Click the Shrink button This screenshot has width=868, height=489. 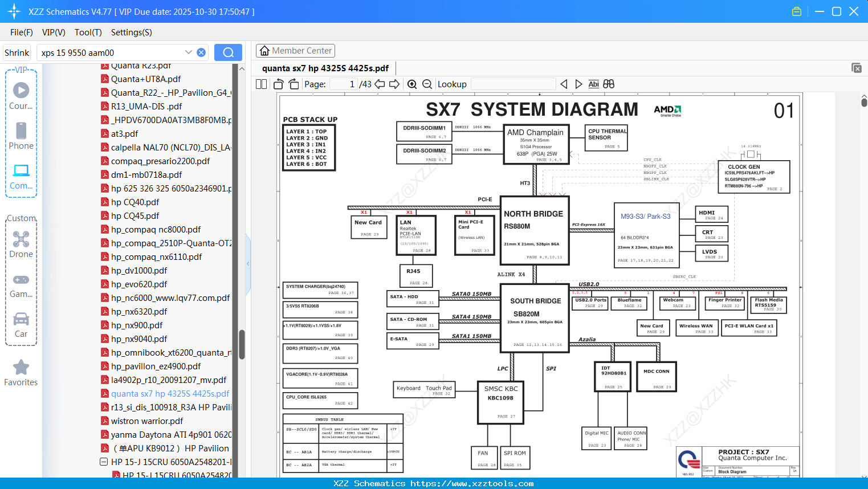(x=17, y=52)
